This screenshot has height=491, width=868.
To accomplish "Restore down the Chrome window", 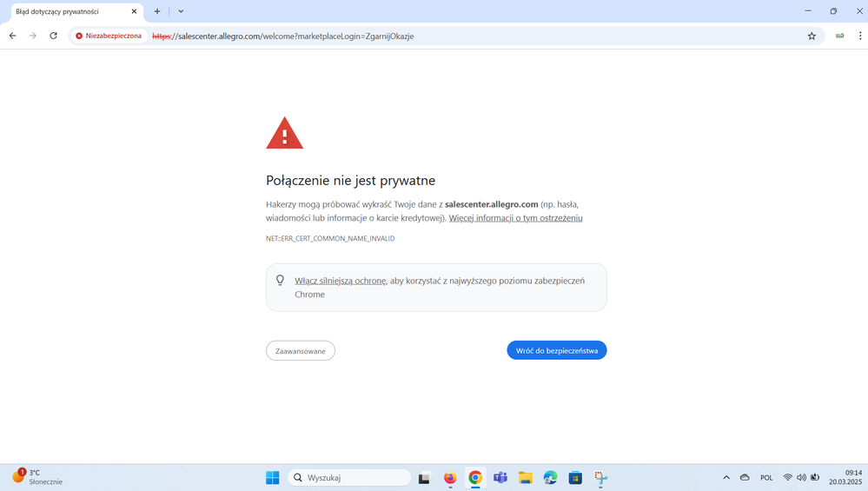I will coord(833,11).
